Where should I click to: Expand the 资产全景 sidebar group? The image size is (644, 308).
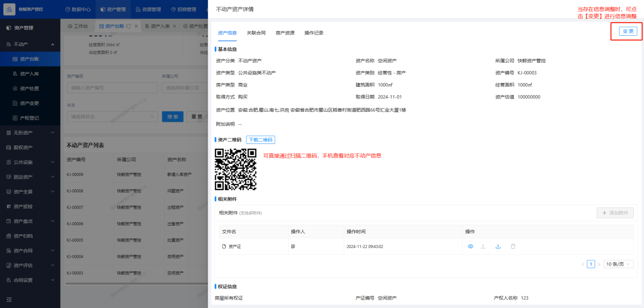click(30, 191)
